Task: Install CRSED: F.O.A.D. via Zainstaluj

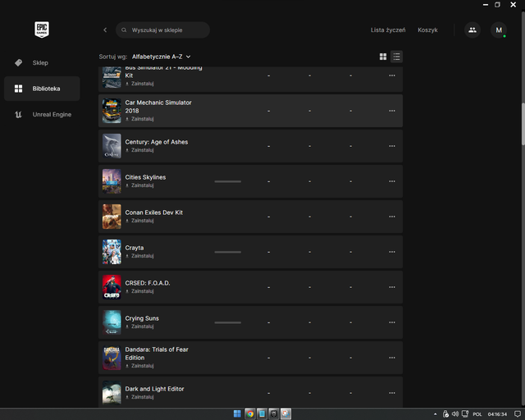Action: pyautogui.click(x=139, y=291)
